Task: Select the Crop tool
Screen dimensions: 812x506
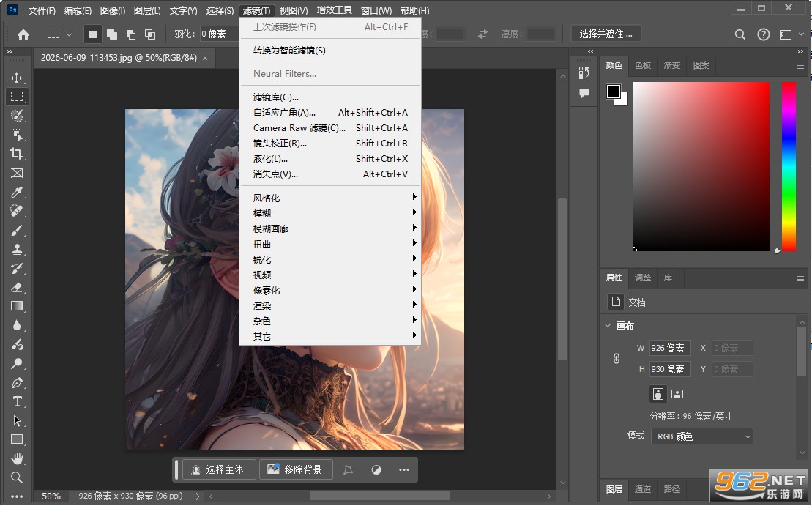Action: point(17,154)
